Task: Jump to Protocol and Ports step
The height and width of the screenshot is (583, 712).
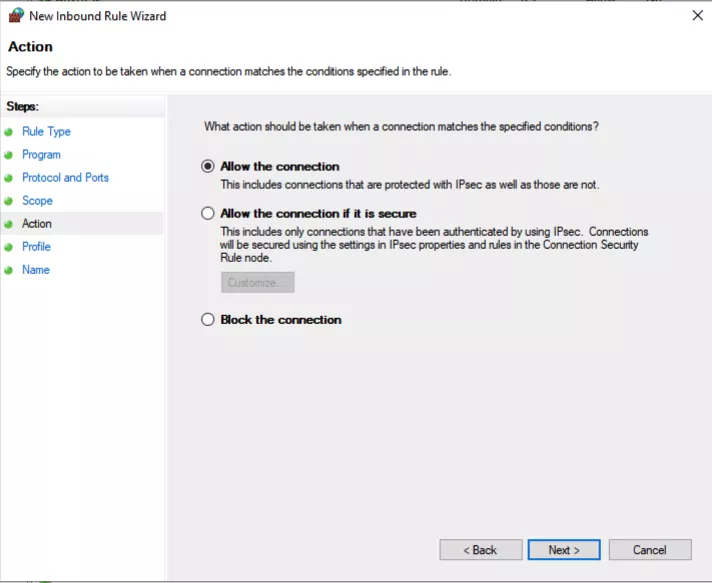Action: pyautogui.click(x=65, y=178)
